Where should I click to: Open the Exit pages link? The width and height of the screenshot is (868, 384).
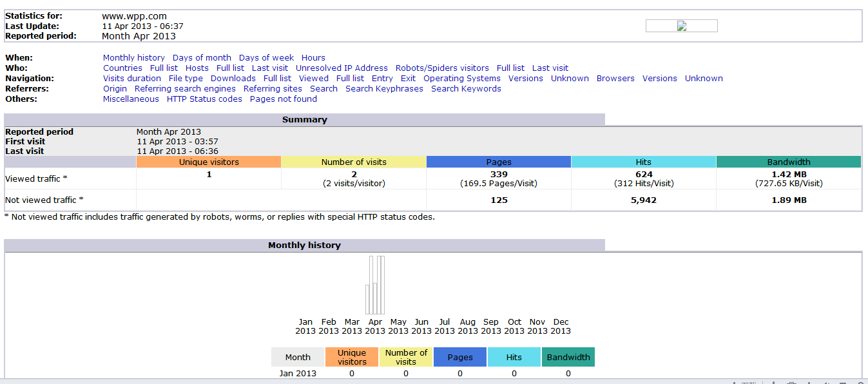tap(408, 78)
